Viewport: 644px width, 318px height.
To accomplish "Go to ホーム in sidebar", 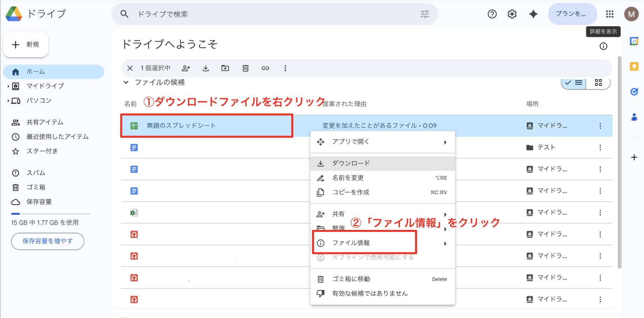I will [53, 72].
